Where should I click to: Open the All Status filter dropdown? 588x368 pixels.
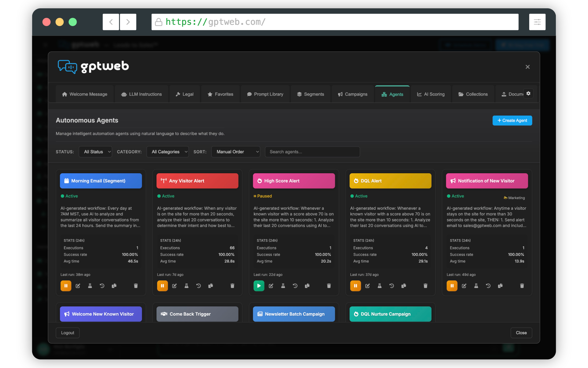coord(95,152)
